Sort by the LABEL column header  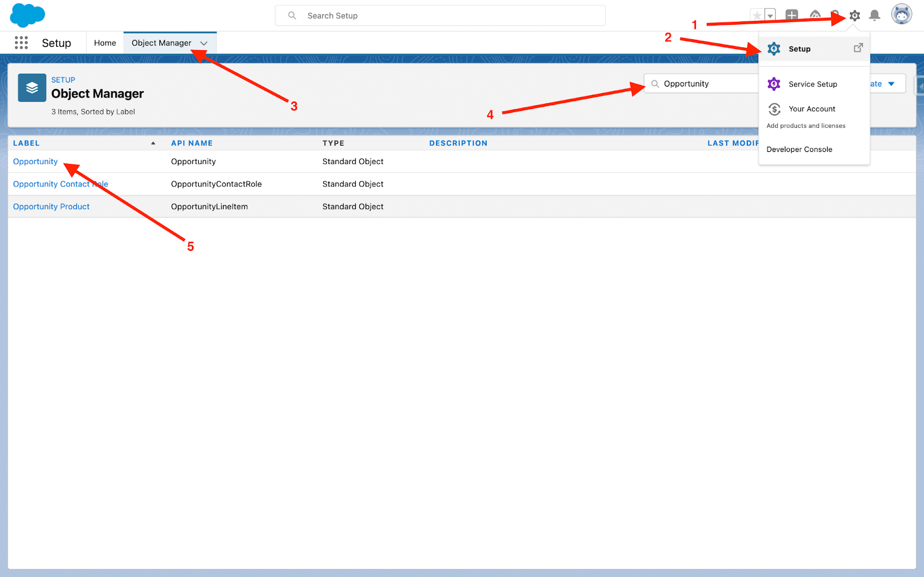27,143
